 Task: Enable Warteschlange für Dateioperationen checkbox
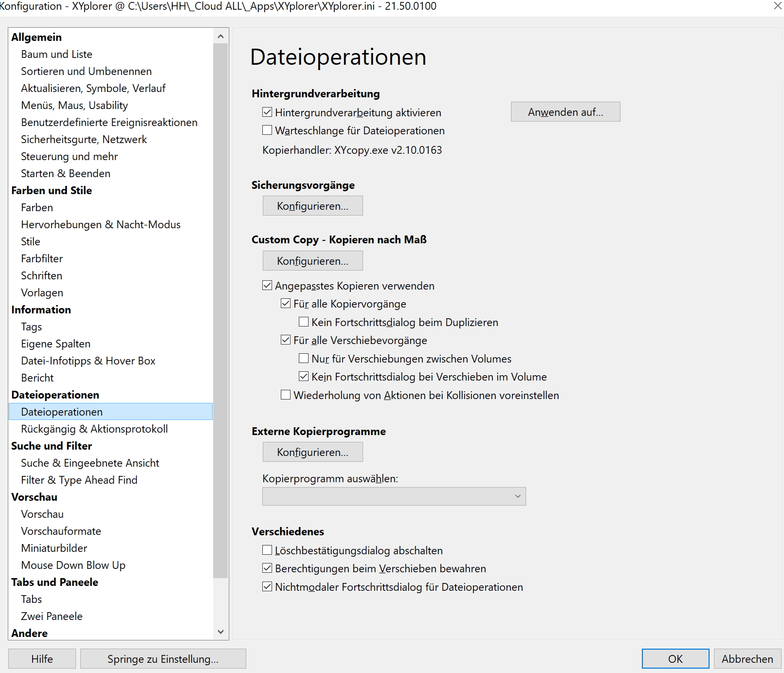pos(267,130)
